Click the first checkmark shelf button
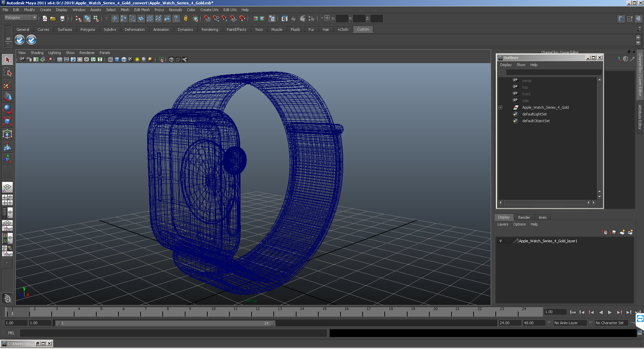This screenshot has height=349, width=644. coord(20,40)
